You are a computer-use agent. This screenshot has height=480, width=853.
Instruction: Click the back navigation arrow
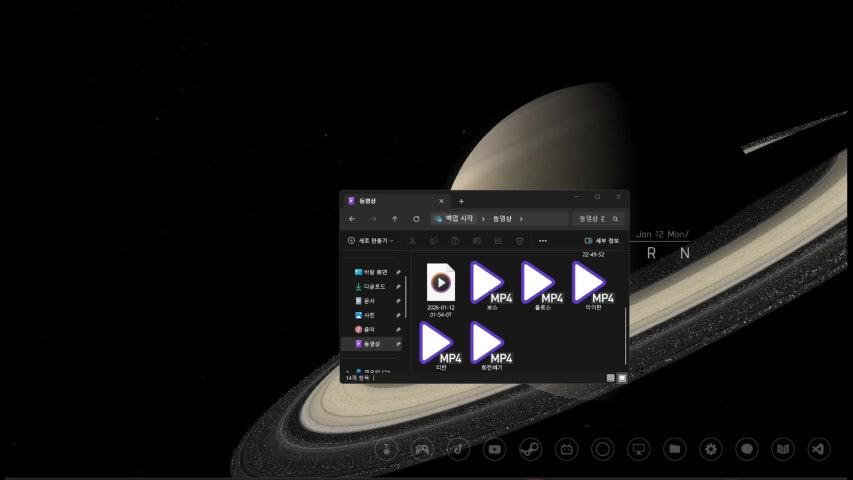[352, 219]
